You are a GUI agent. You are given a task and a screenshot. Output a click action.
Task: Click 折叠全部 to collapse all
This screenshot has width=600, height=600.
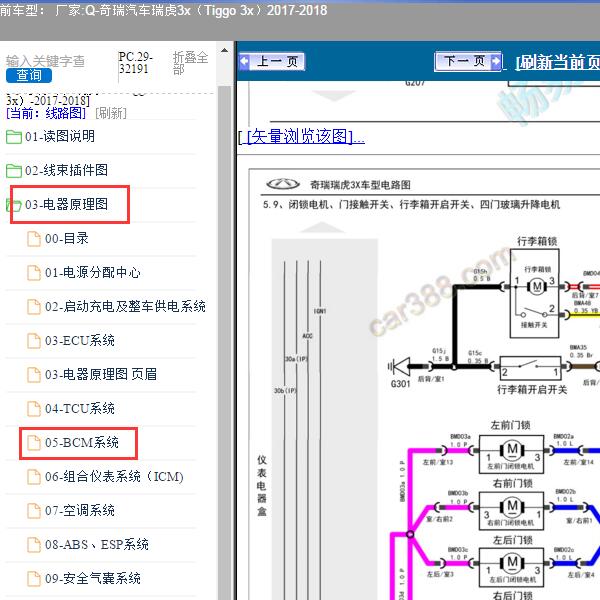191,63
